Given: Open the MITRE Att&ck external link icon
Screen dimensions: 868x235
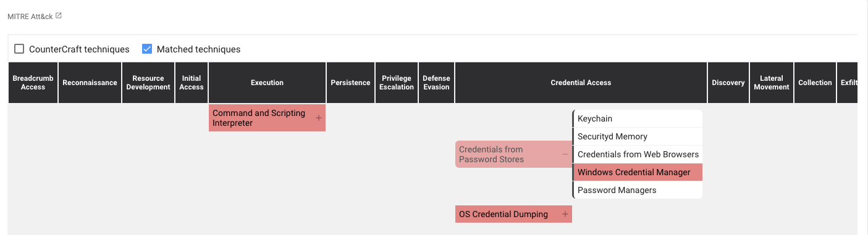Looking at the screenshot, I should tap(59, 16).
